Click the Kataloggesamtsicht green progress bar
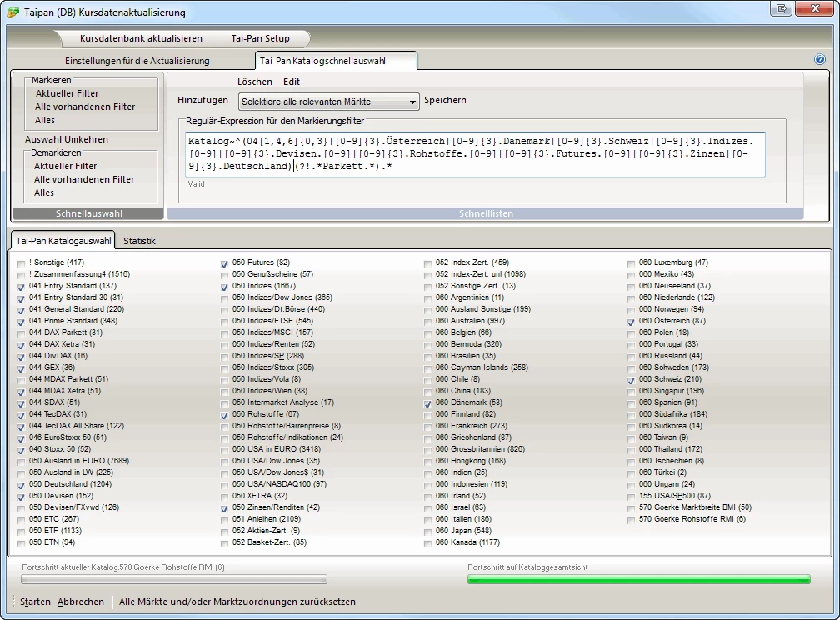This screenshot has width=840, height=620. tap(638, 579)
